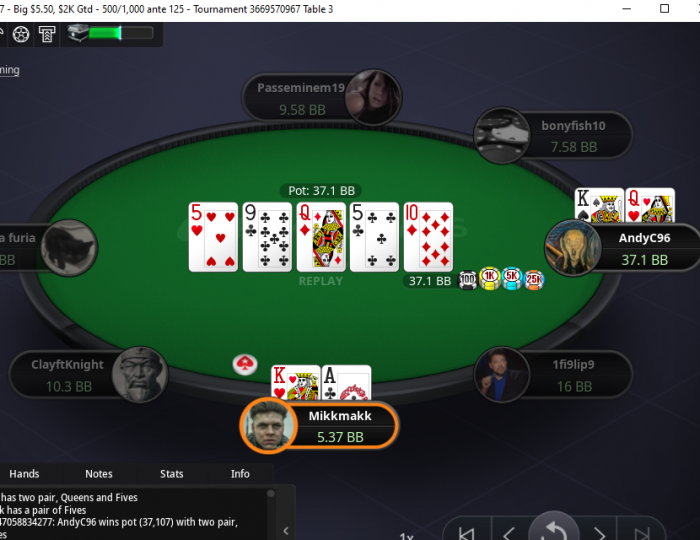The image size is (700, 540).
Task: Collapse the chat panel with arrow
Action: pyautogui.click(x=286, y=531)
